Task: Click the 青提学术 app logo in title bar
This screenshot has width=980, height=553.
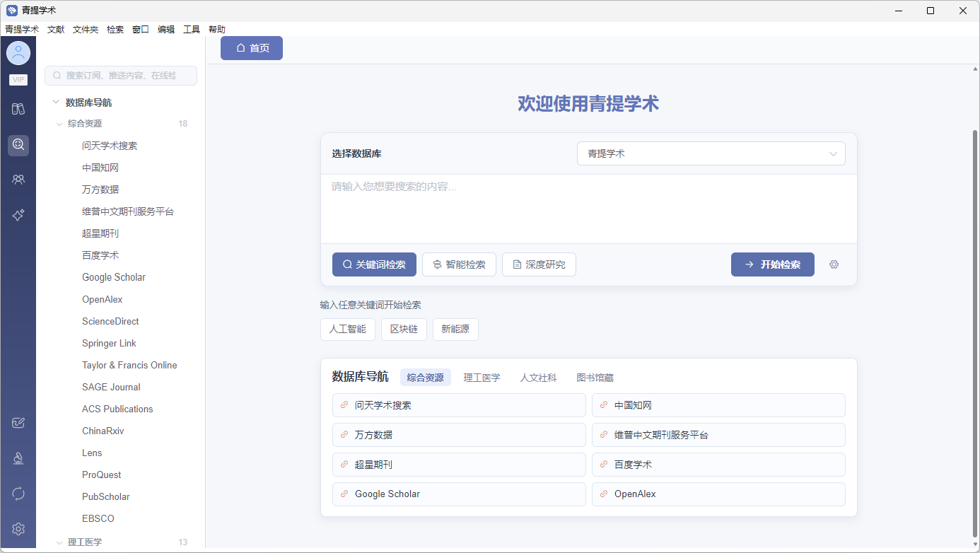Action: click(x=11, y=11)
